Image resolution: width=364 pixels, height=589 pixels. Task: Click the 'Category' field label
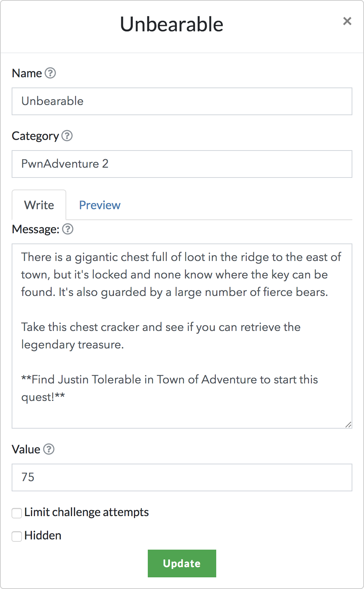(x=35, y=136)
